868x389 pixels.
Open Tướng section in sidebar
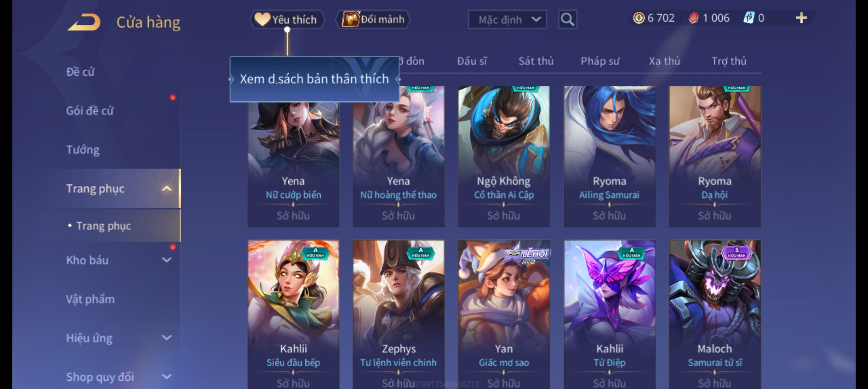[83, 149]
